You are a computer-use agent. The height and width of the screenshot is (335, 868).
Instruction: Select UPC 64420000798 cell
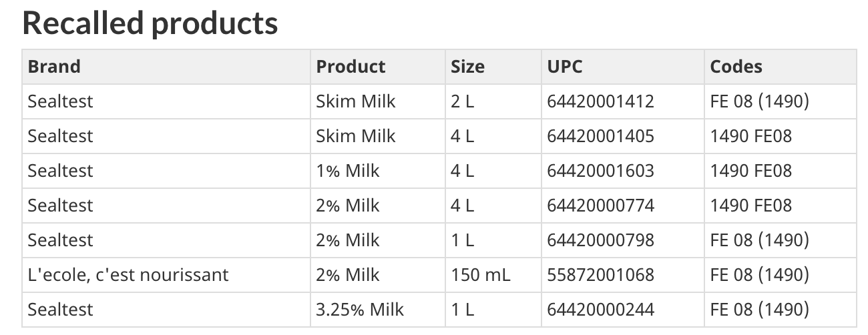coord(623,240)
